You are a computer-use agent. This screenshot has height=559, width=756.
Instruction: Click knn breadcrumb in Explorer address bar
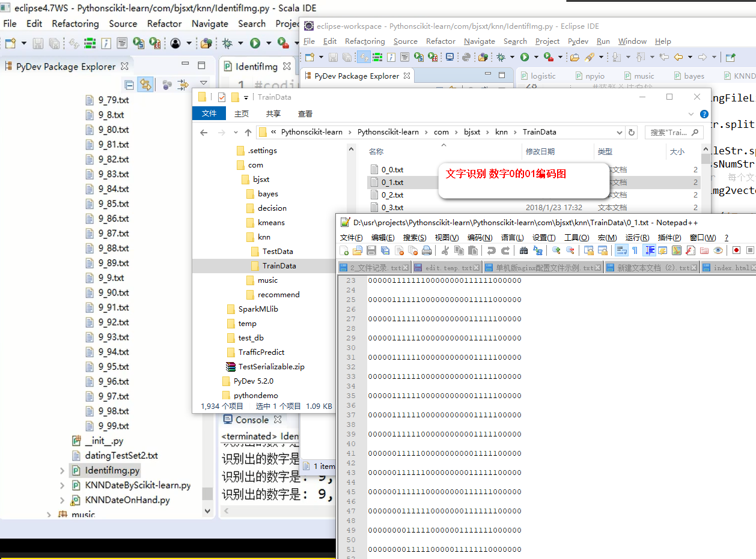501,132
